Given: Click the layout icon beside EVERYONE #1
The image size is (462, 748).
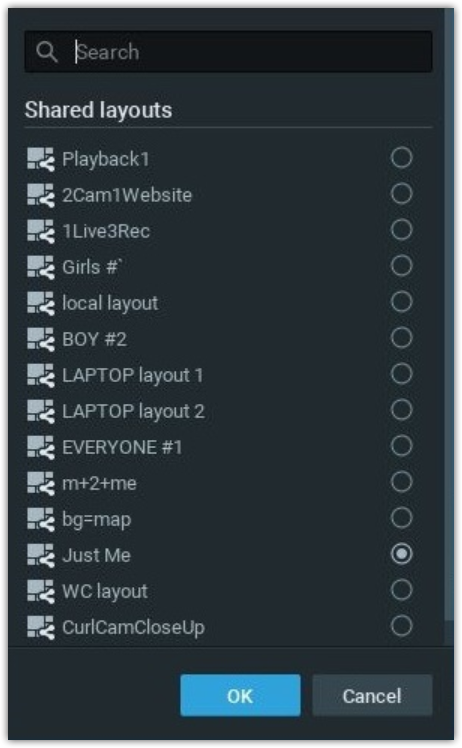Looking at the screenshot, I should click(41, 447).
